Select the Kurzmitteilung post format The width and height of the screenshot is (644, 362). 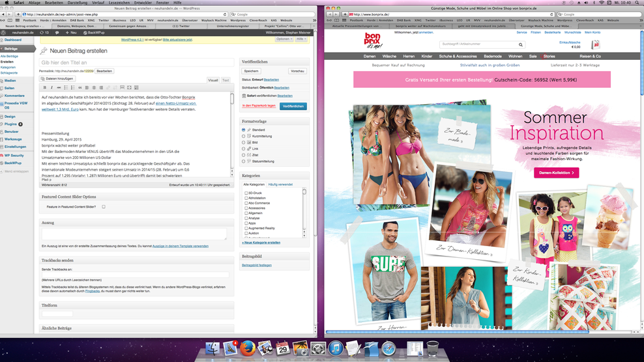tap(244, 136)
